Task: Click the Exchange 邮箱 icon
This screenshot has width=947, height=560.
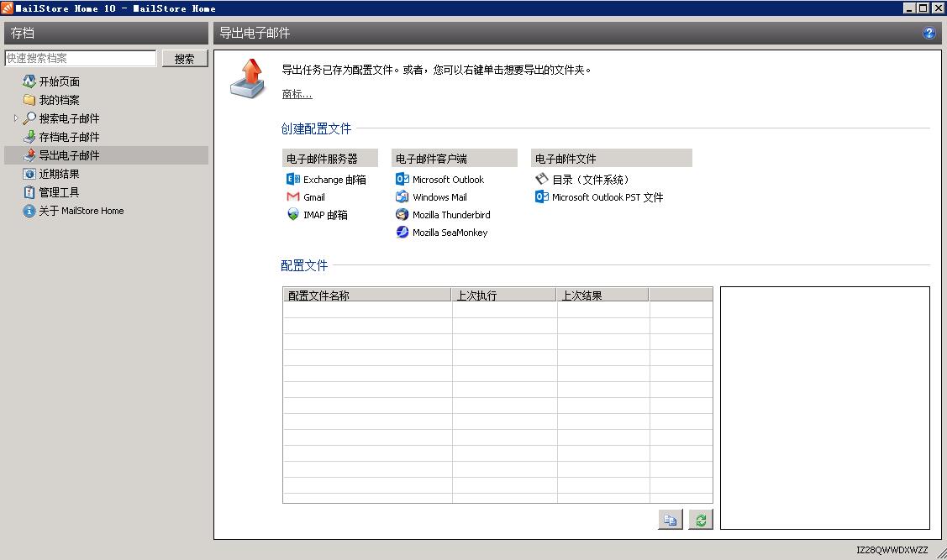Action: (293, 179)
